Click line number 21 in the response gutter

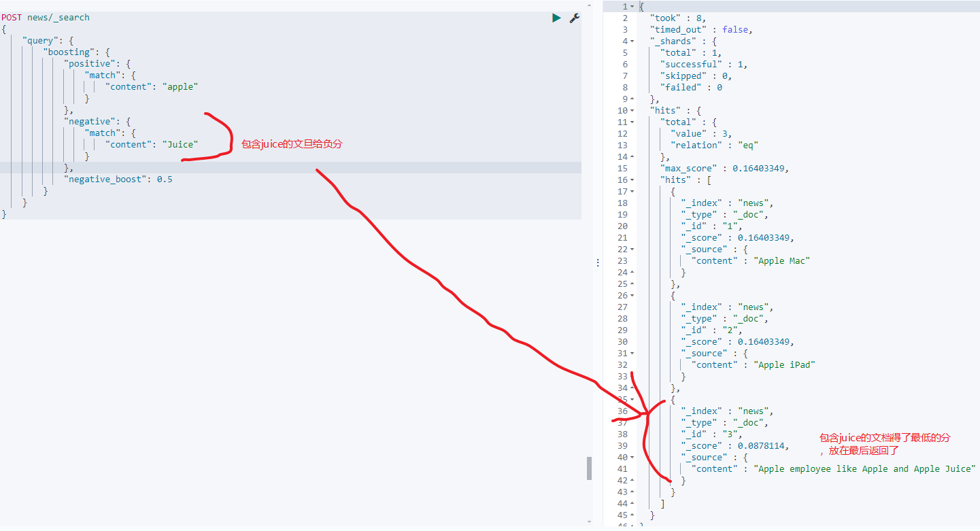click(x=622, y=238)
